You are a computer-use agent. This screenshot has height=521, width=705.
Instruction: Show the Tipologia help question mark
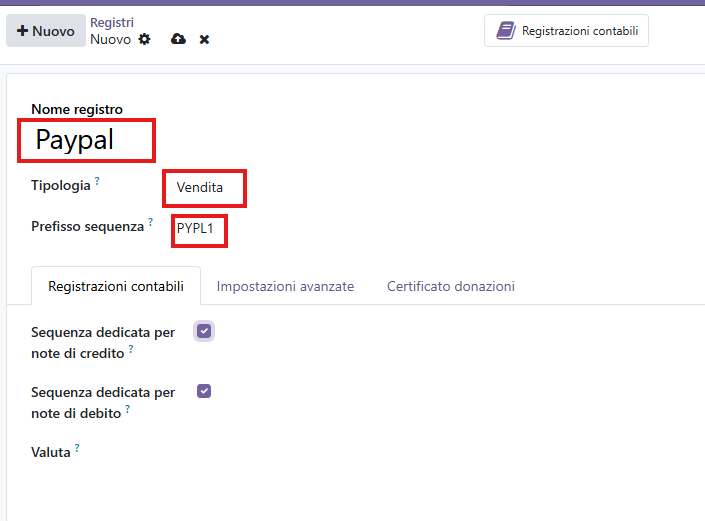pos(97,181)
